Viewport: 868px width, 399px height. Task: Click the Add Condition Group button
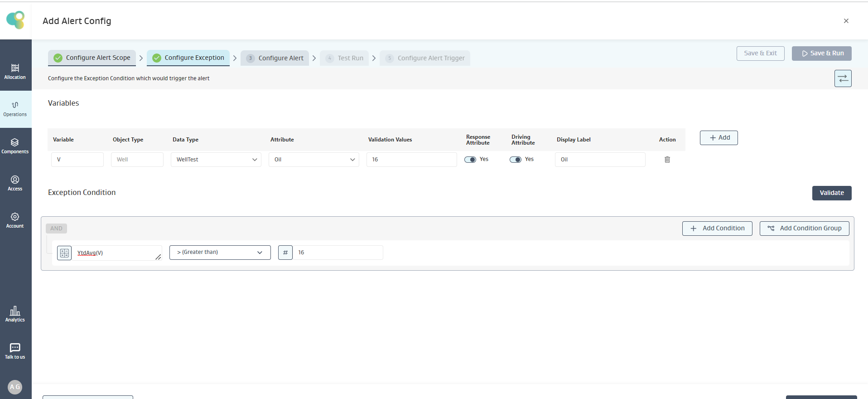(x=804, y=229)
